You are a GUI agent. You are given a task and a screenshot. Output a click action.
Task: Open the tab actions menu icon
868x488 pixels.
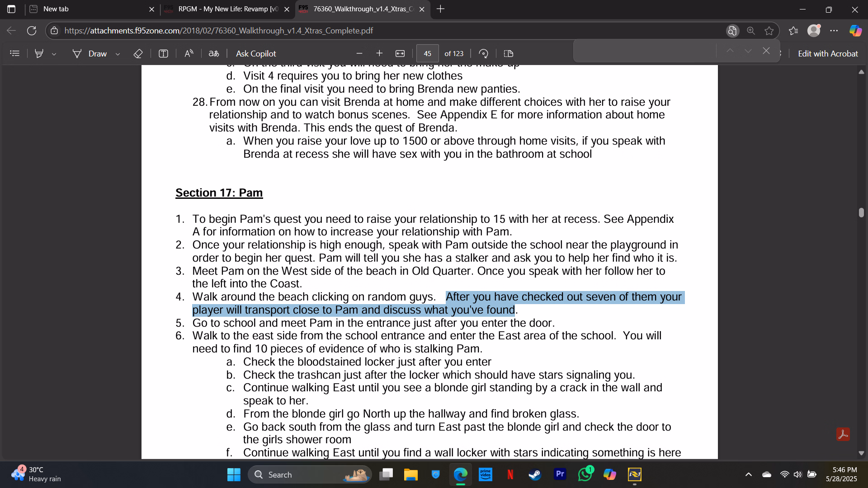coord(11,9)
